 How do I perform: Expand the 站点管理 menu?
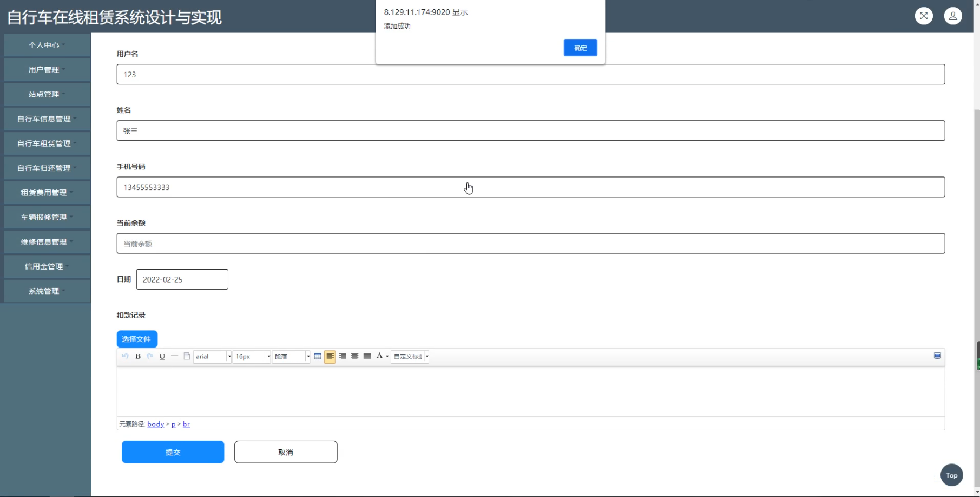(x=47, y=94)
